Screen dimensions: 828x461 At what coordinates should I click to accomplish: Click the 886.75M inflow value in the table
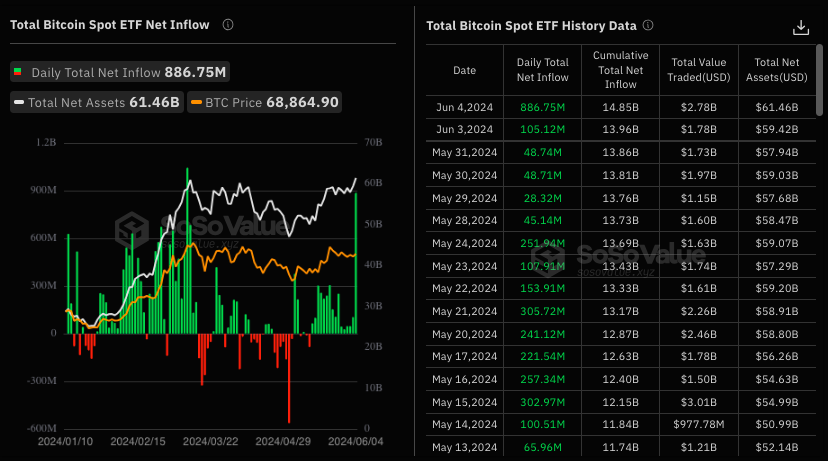click(x=542, y=106)
